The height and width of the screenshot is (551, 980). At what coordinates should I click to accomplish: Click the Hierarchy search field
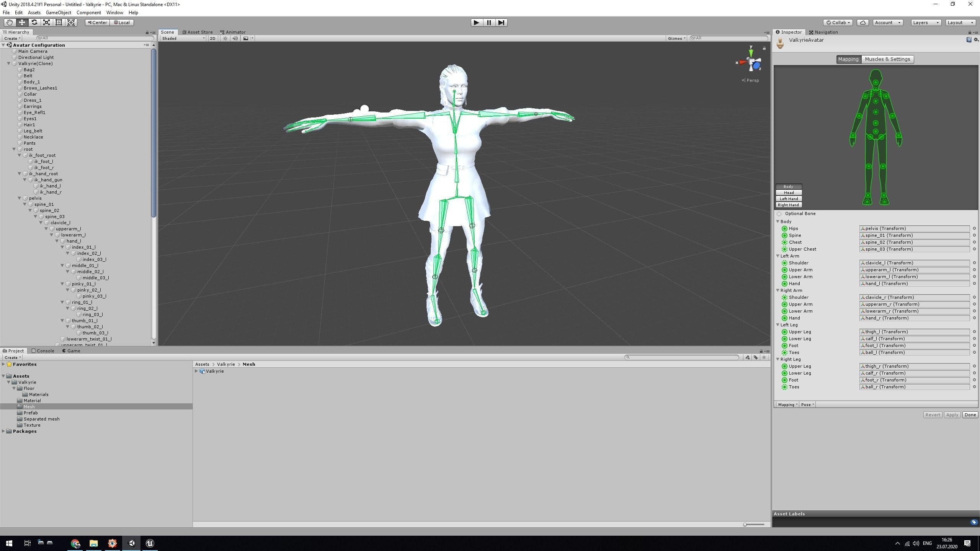(x=96, y=38)
